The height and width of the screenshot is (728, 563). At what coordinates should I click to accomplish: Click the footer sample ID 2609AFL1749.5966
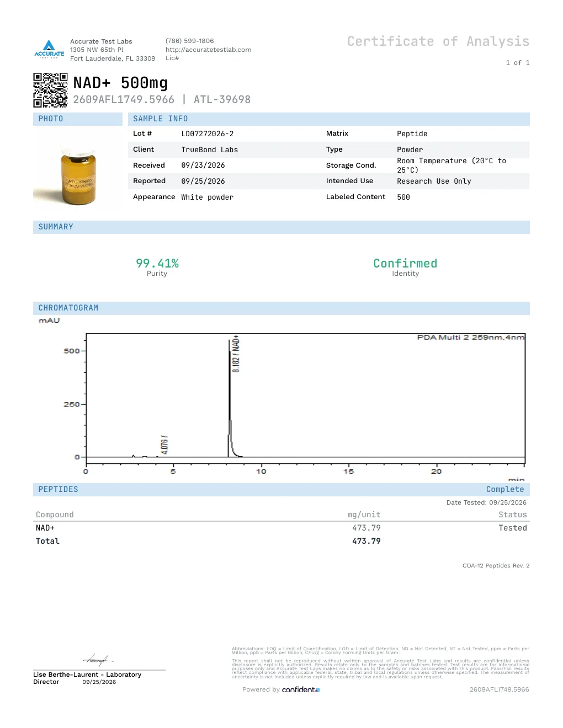pyautogui.click(x=499, y=690)
